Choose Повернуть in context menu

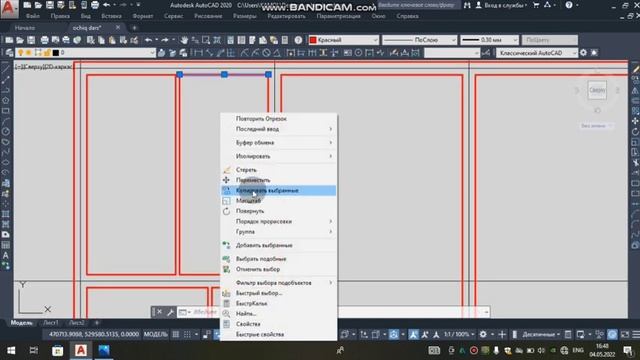point(278,211)
